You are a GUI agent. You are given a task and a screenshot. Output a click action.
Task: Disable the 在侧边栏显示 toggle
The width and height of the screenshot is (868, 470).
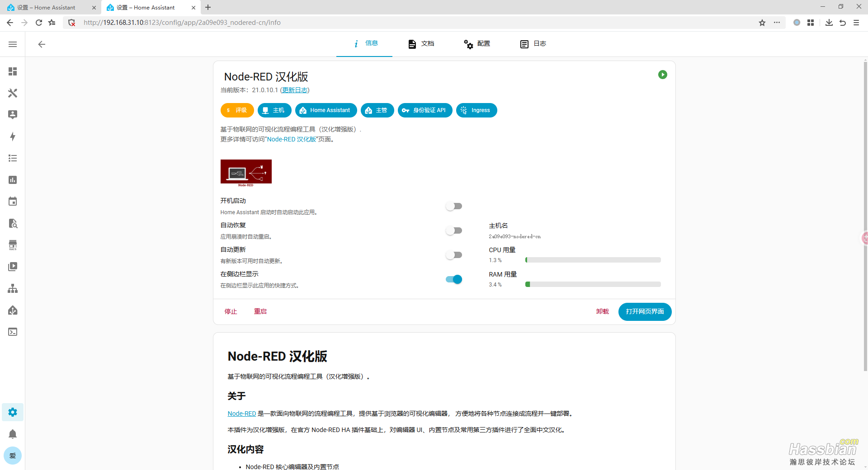pos(454,279)
